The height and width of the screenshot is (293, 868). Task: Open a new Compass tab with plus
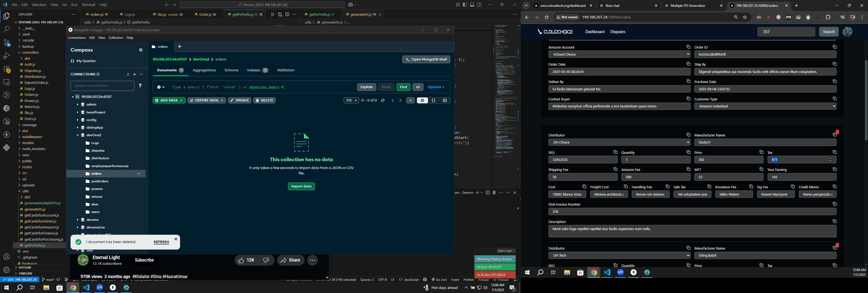pos(180,47)
